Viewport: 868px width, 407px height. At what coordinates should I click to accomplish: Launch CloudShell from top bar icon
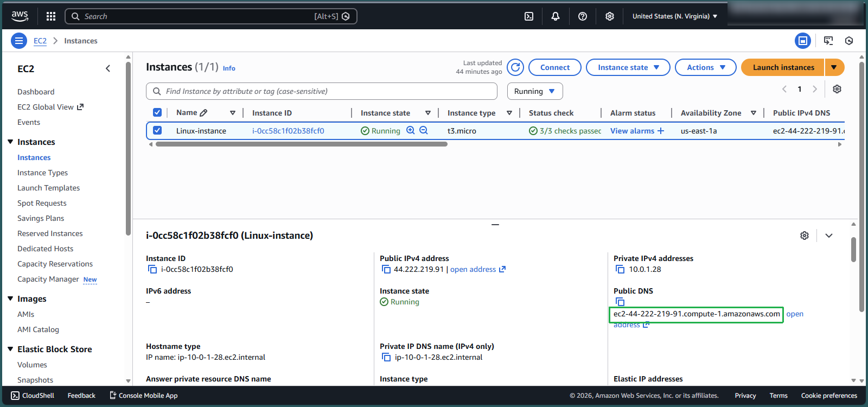point(529,16)
